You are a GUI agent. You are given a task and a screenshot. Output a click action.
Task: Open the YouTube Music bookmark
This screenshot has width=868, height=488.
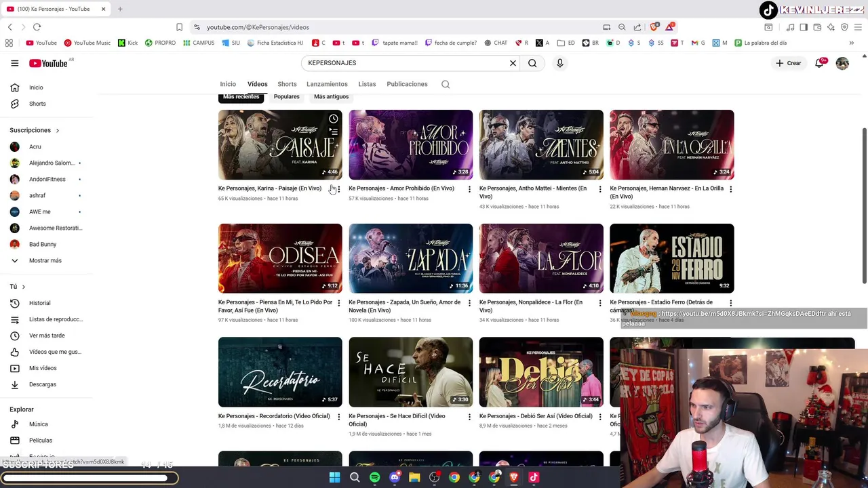87,43
